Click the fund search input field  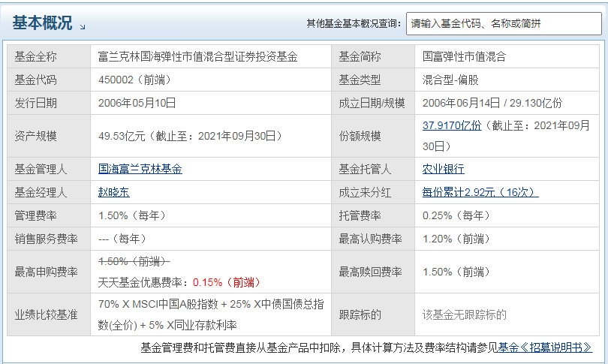503,23
